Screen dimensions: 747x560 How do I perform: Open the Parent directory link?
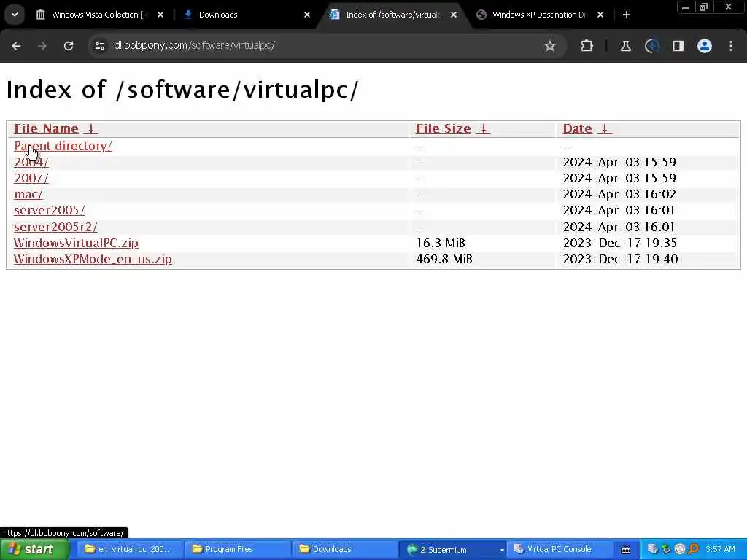[63, 146]
